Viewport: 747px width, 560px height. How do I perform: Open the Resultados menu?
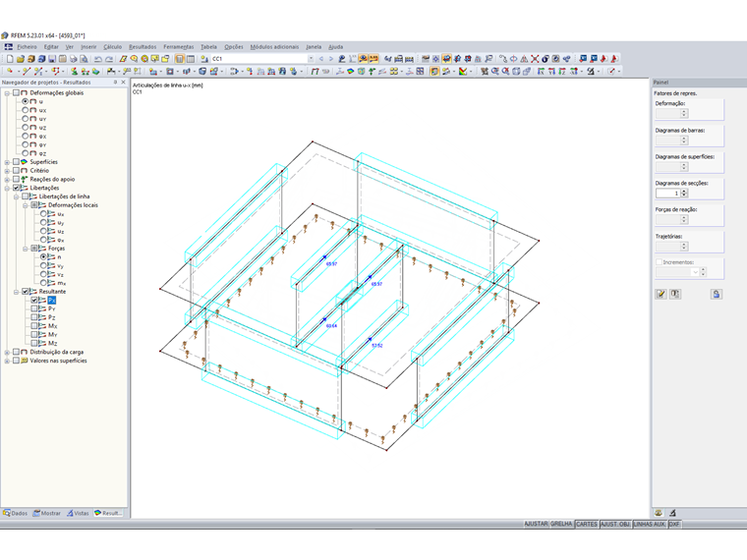click(143, 47)
